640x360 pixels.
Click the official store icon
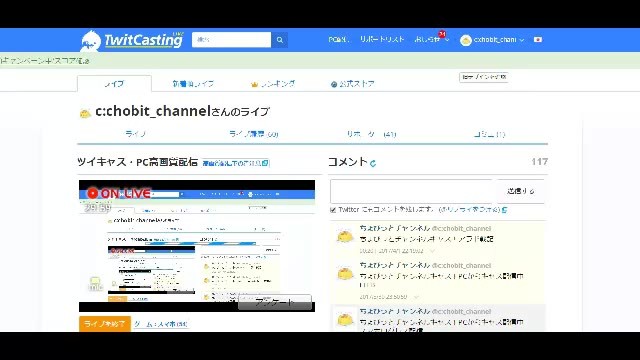pos(333,84)
